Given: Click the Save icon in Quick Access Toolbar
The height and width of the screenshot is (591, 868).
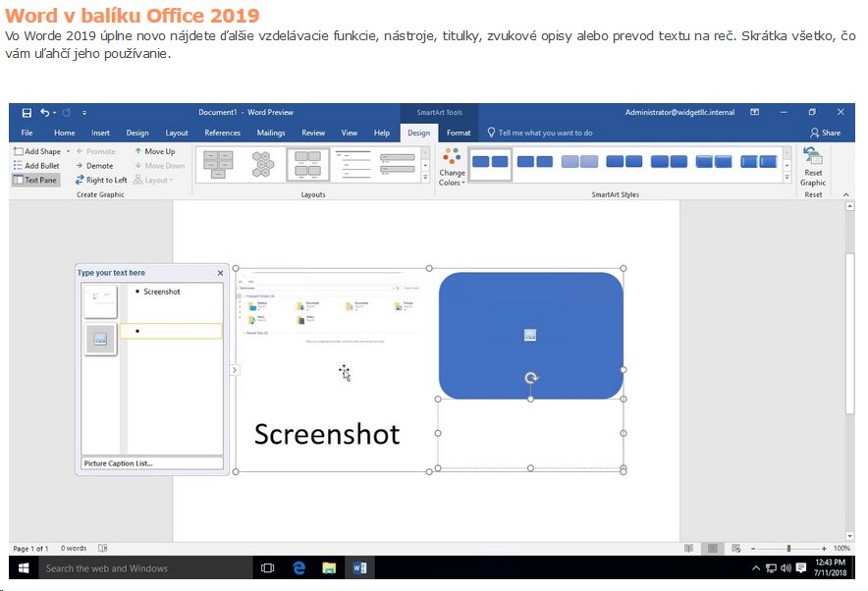Looking at the screenshot, I should pos(27,113).
